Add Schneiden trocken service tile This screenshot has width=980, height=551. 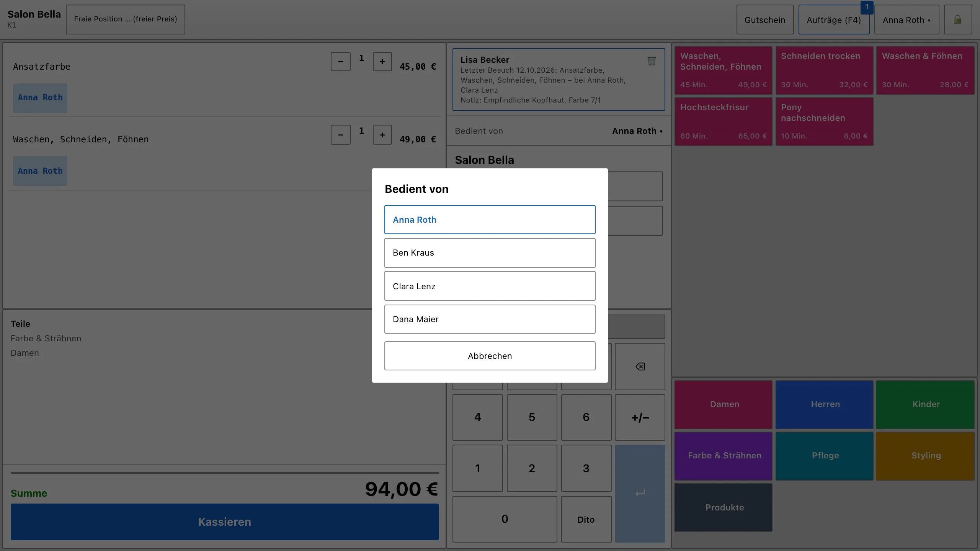tap(824, 70)
